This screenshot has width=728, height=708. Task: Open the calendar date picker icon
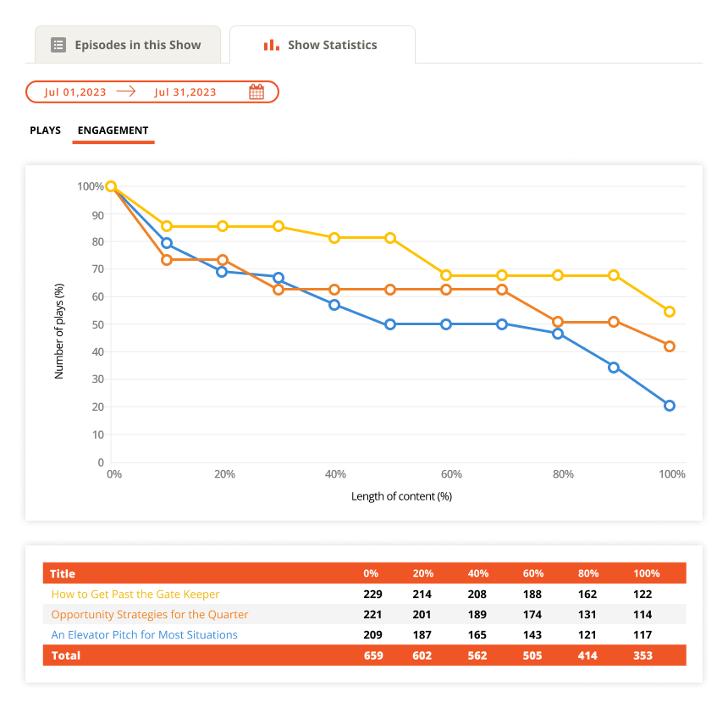click(256, 92)
